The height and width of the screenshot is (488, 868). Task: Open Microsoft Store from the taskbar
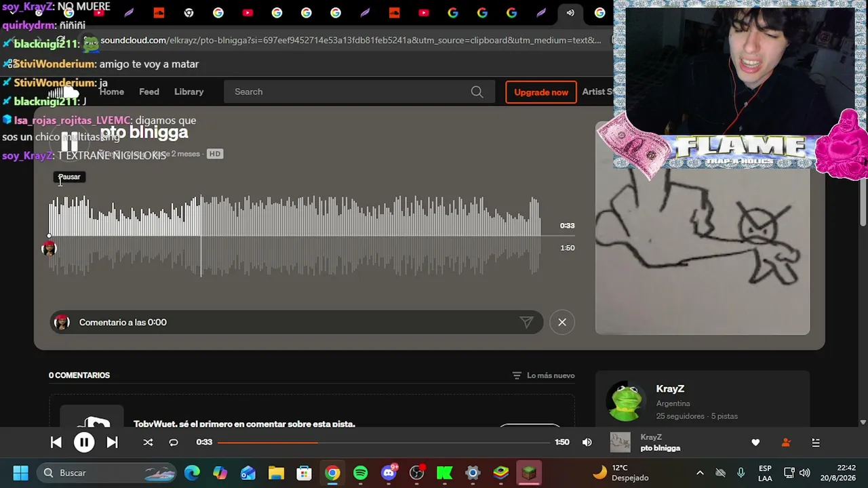coord(304,473)
